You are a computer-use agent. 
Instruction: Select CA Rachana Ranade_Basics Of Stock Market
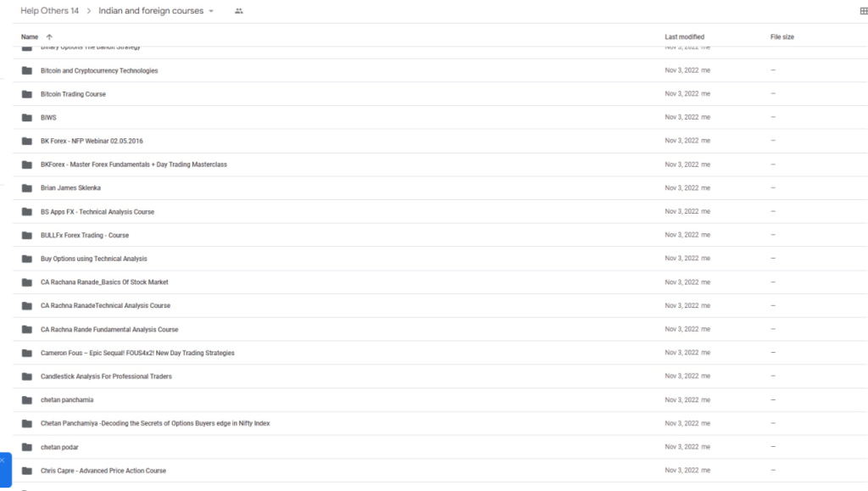tap(104, 282)
